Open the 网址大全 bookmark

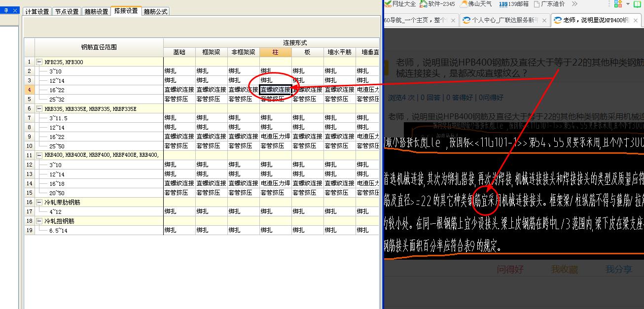[x=400, y=4]
